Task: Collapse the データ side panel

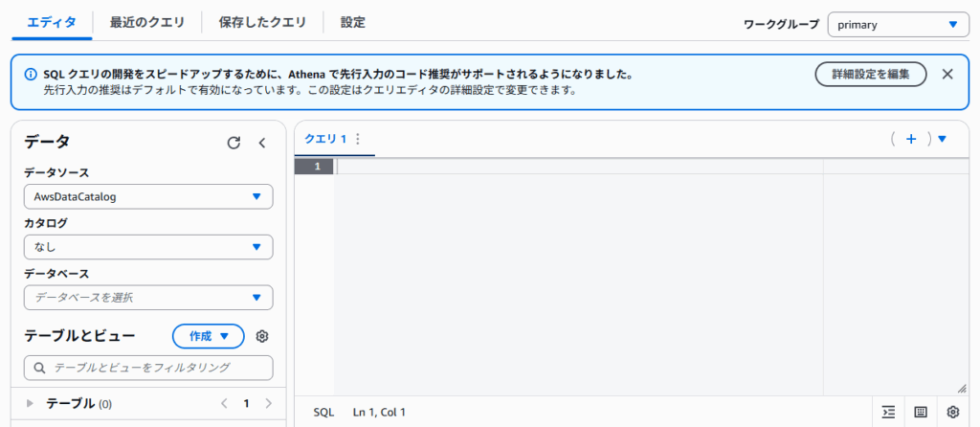Action: tap(262, 143)
